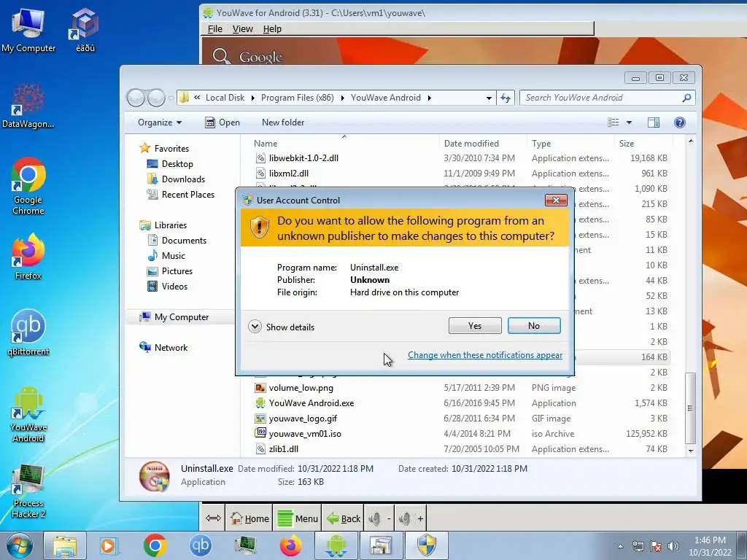The height and width of the screenshot is (560, 747).
Task: Open Chrome from the taskbar
Action: [155, 545]
